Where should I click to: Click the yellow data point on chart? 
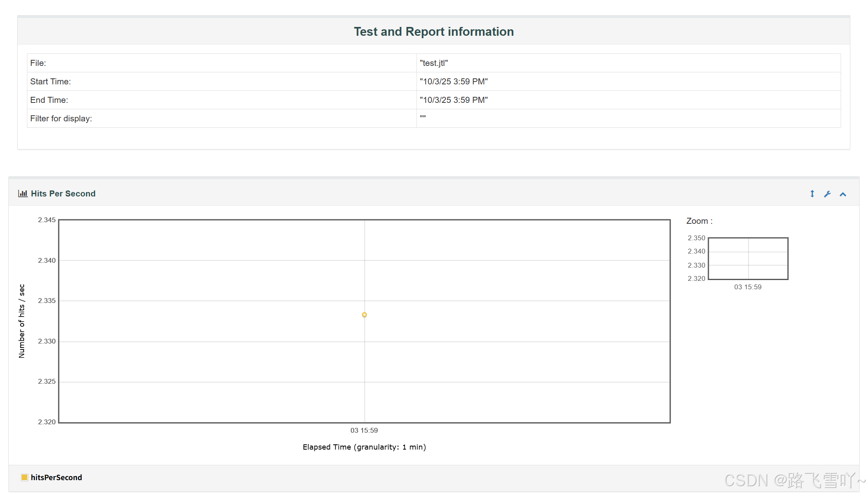[x=364, y=315]
